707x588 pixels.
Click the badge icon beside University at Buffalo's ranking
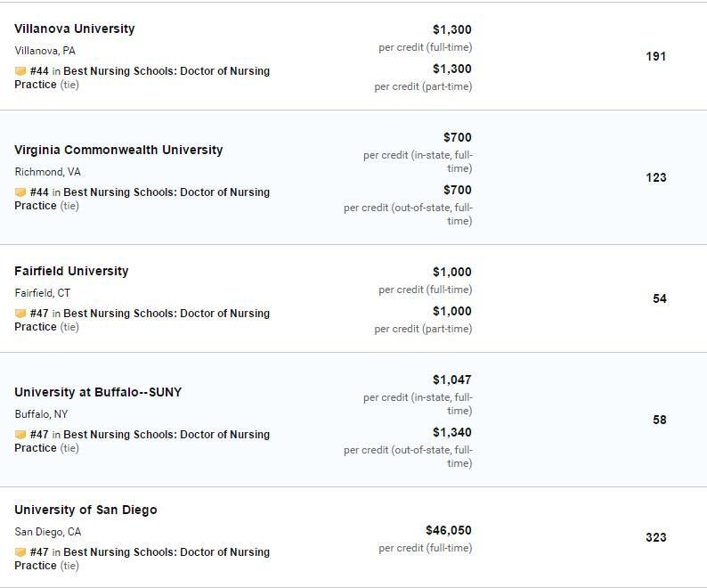20,435
